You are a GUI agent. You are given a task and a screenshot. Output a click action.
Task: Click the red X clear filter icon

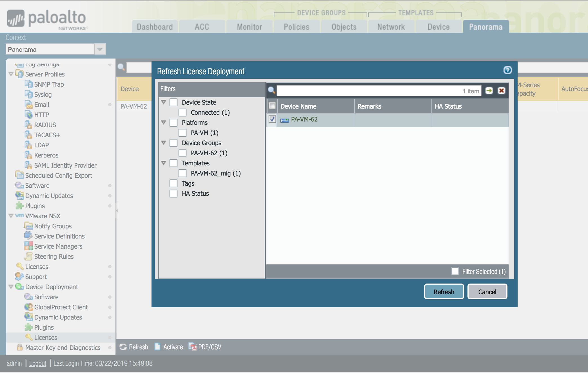coord(501,91)
